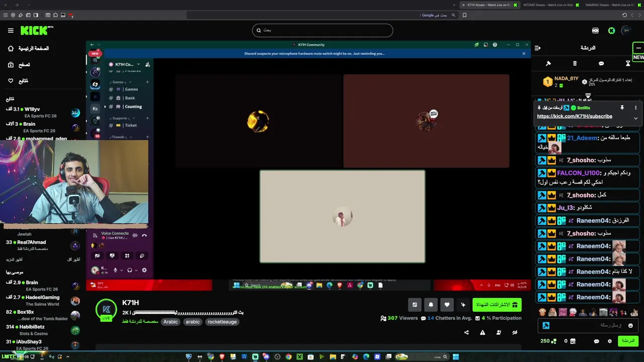Screen dimensions: 644x362
Task: Open Box18x in recommended list
Action: pyautogui.click(x=43, y=315)
